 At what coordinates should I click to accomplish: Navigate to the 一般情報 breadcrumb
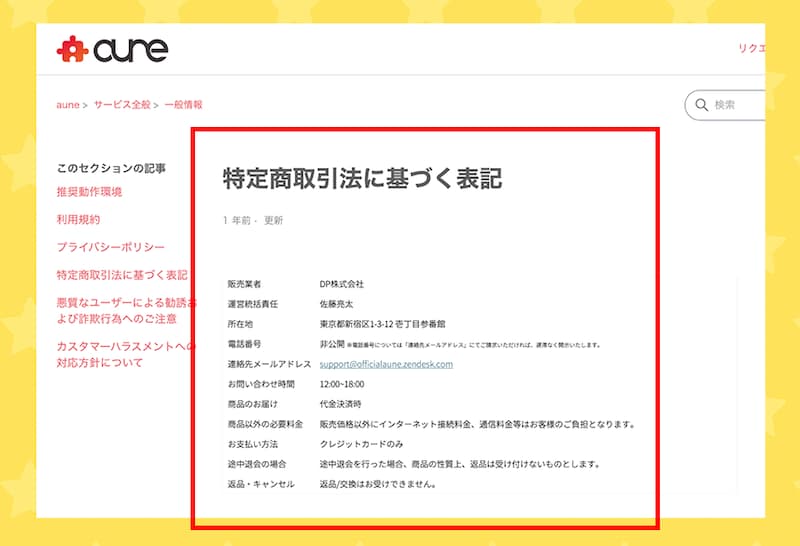(183, 104)
